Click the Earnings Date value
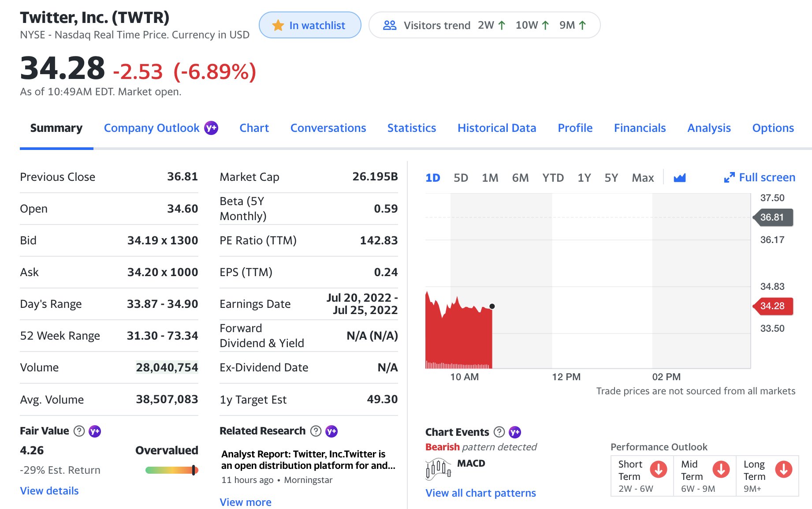 (x=362, y=304)
